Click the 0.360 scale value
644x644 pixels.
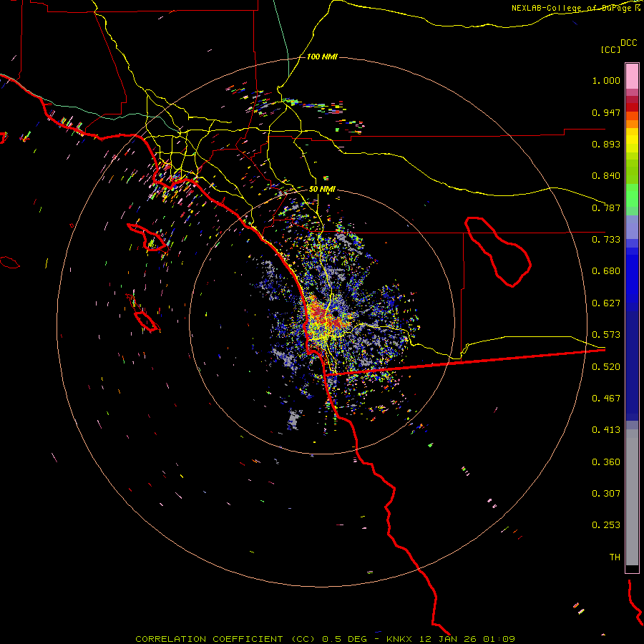tap(606, 462)
